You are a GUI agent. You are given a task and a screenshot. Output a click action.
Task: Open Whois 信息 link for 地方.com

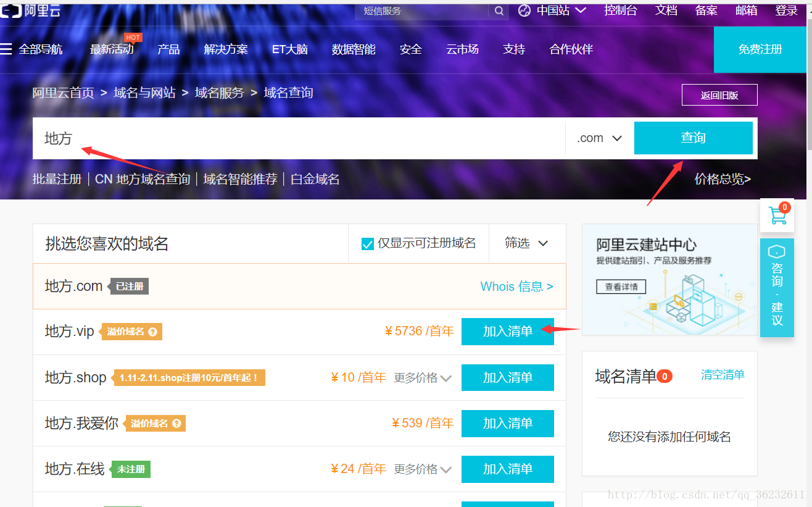click(x=517, y=287)
